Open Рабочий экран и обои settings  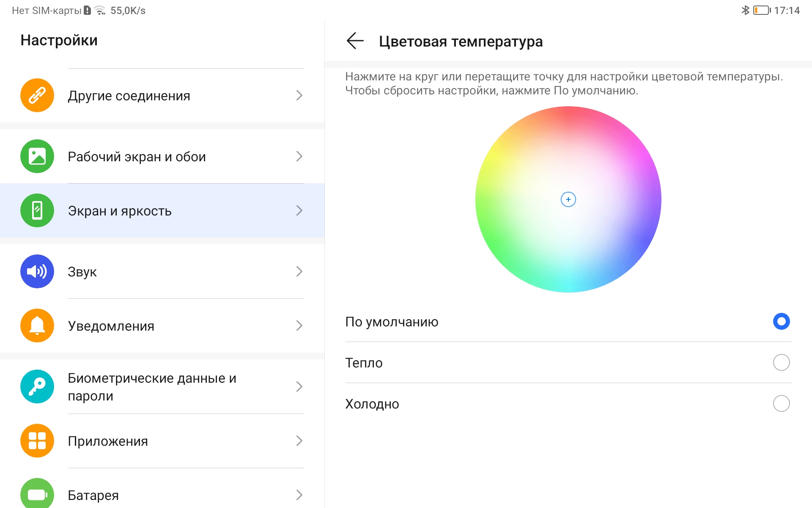162,156
